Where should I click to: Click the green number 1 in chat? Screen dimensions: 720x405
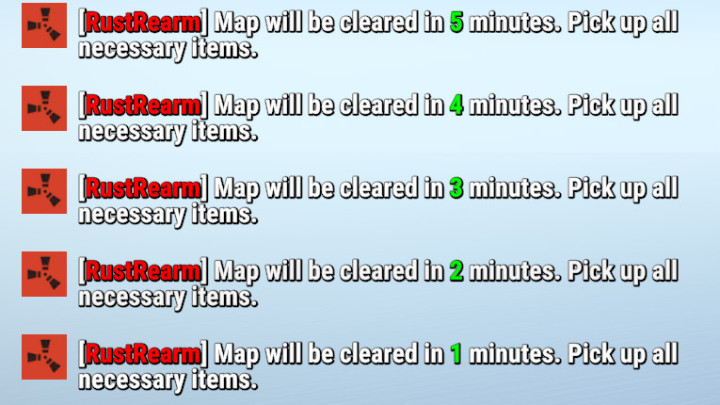click(x=456, y=354)
